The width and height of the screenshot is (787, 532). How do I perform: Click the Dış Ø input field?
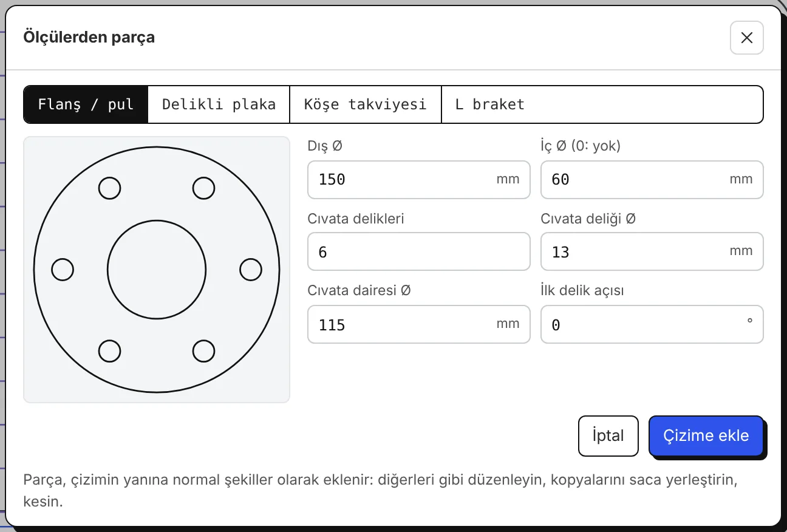419,180
